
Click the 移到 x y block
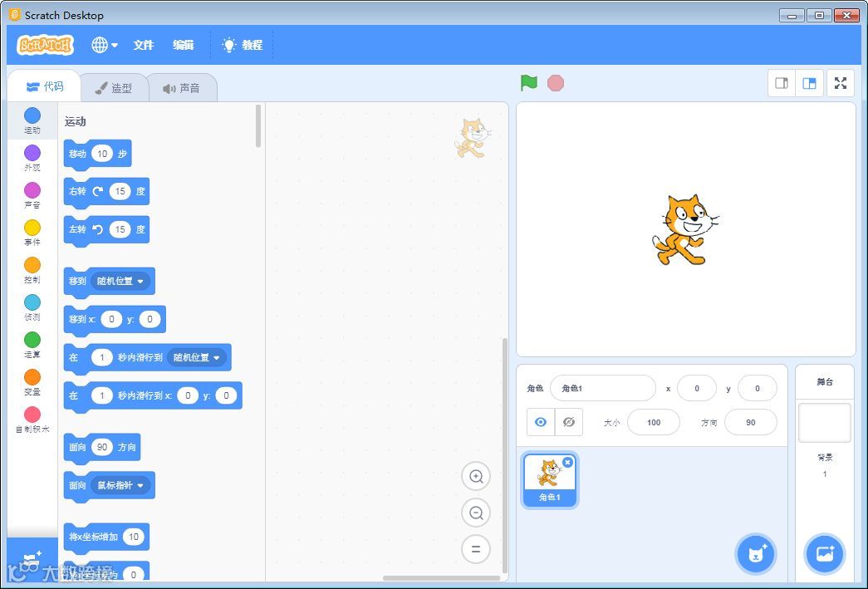[115, 319]
